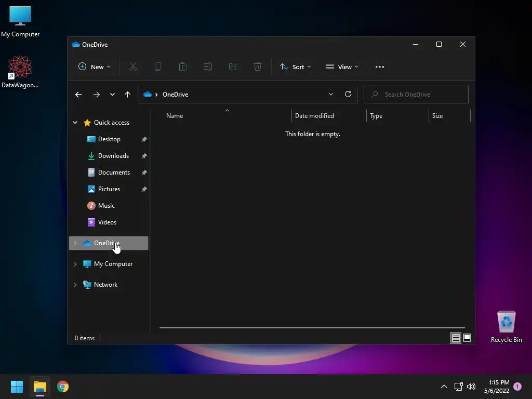Select Desktop in navigation pane
This screenshot has height=399, width=532.
coord(109,139)
